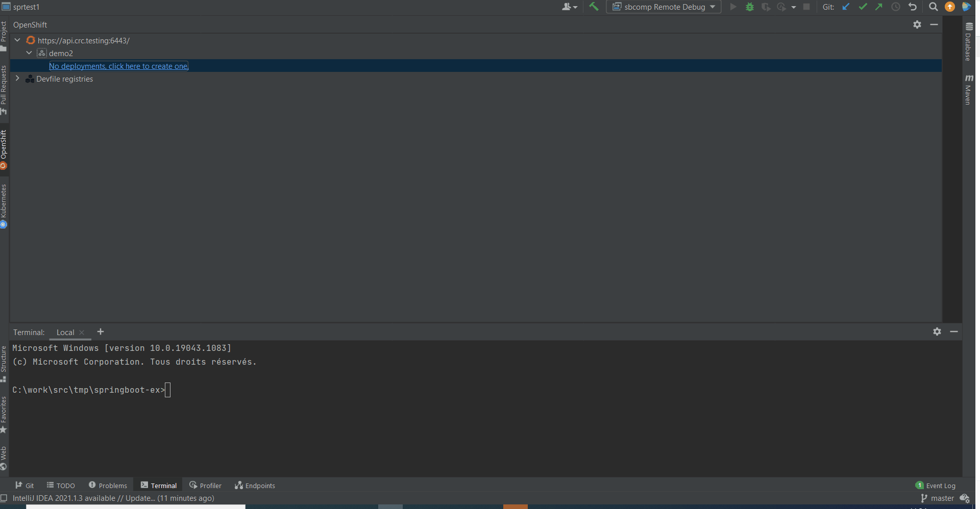Update project via Git blue arrow
The image size is (980, 509).
click(846, 7)
